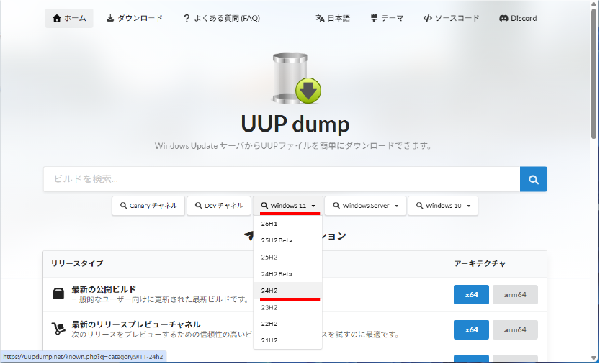Screen dimensions: 600x364
Task: Open the 日本語 language menu
Action: 333,19
